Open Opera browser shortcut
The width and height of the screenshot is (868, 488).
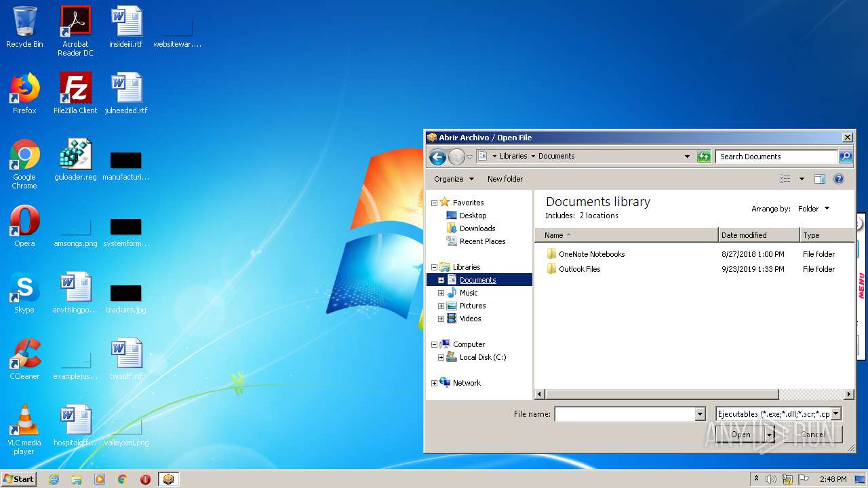pyautogui.click(x=24, y=226)
